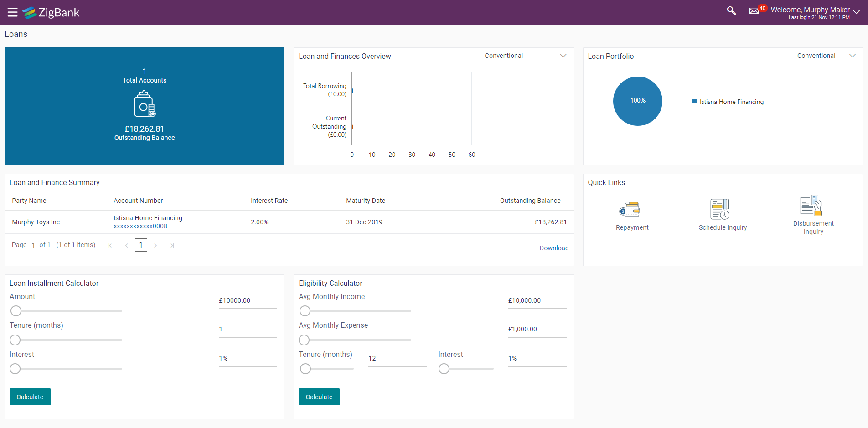868x428 pixels.
Task: Open account xxxxxxxxxxxx0008 link
Action: point(140,226)
